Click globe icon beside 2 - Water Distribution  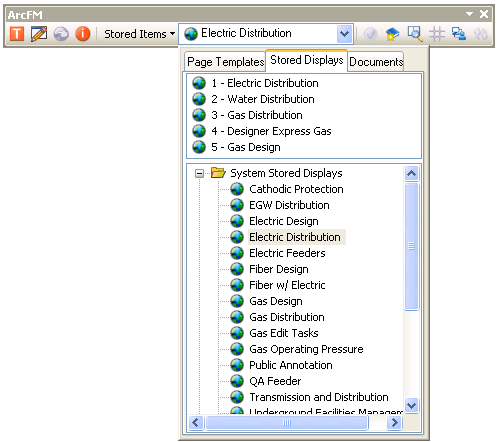199,99
